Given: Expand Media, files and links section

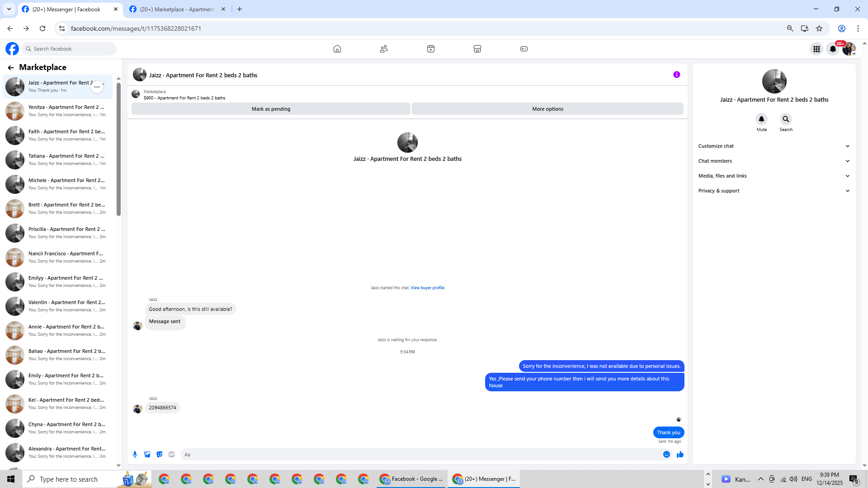Looking at the screenshot, I should pos(774,176).
